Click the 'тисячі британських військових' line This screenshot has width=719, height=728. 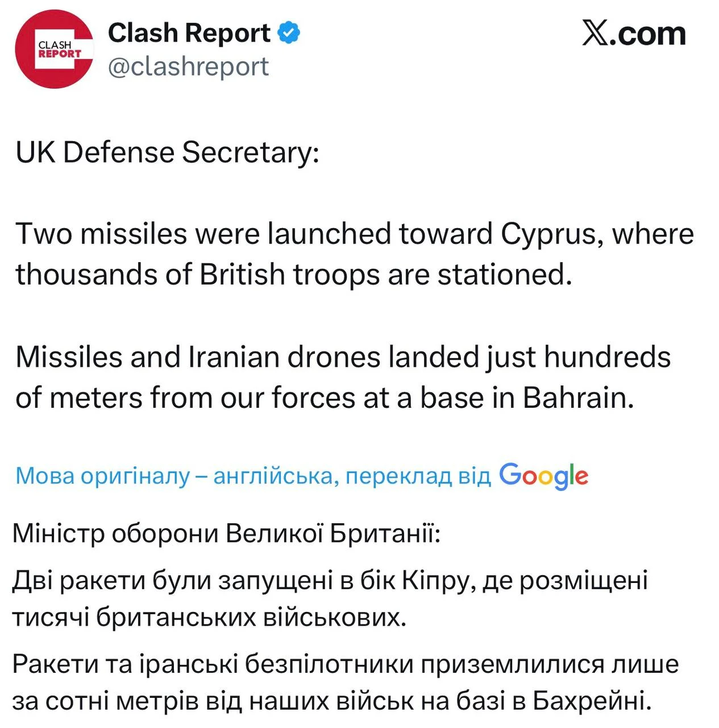tap(209, 617)
